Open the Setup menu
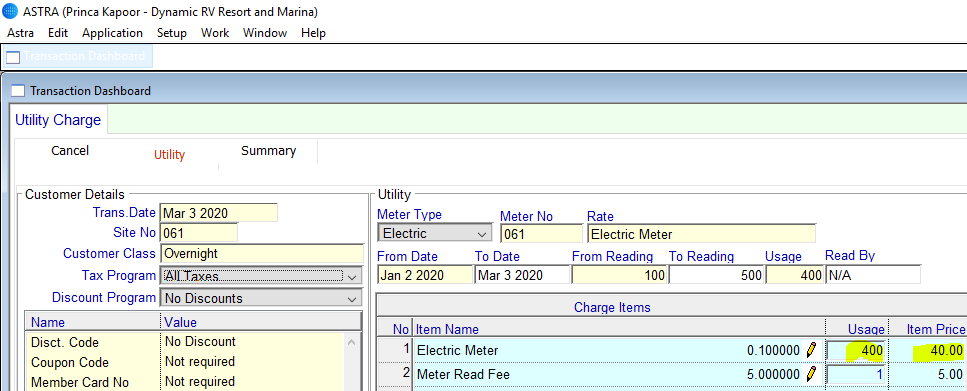Screen dimensions: 967x391 [171, 33]
